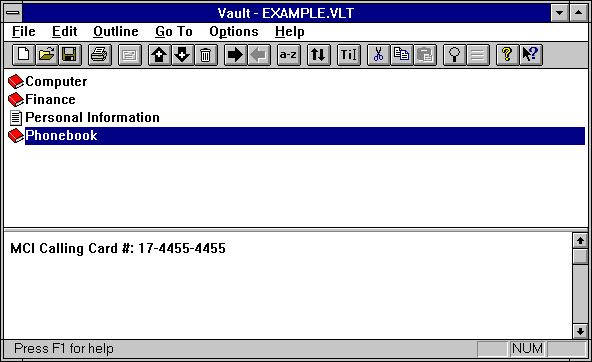Click the Ti text cursor toolbar icon

[x=349, y=55]
